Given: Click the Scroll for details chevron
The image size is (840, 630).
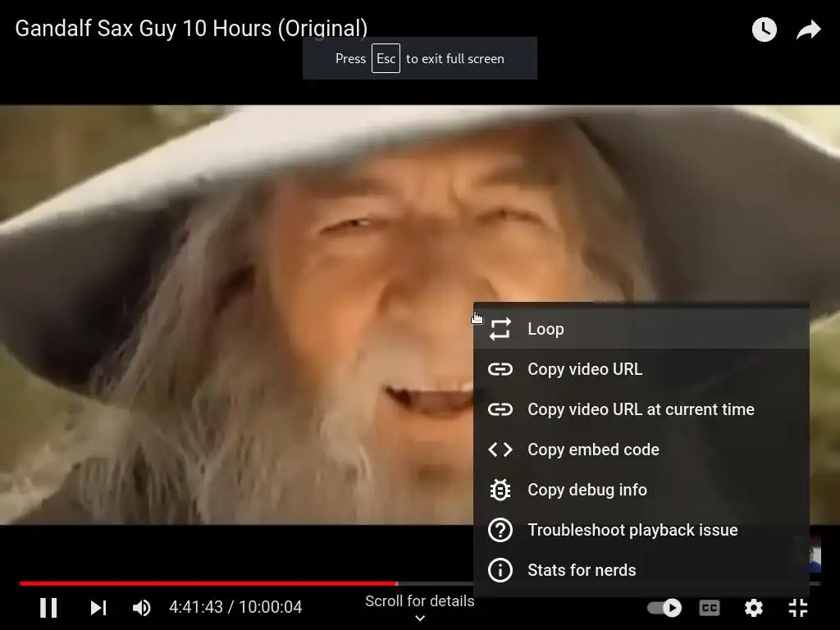Looking at the screenshot, I should pyautogui.click(x=420, y=619).
